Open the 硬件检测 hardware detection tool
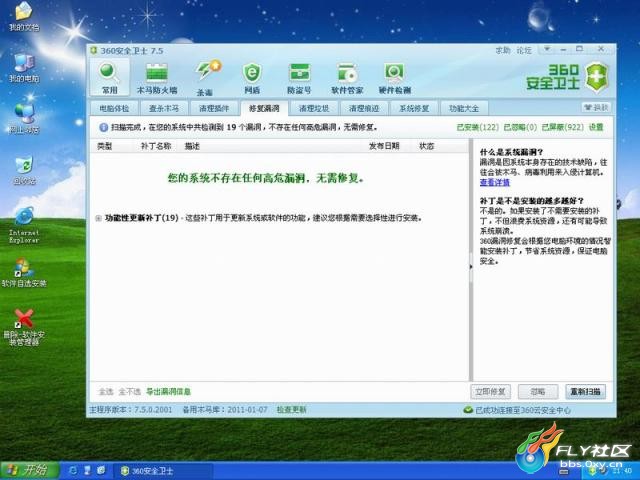 click(394, 79)
